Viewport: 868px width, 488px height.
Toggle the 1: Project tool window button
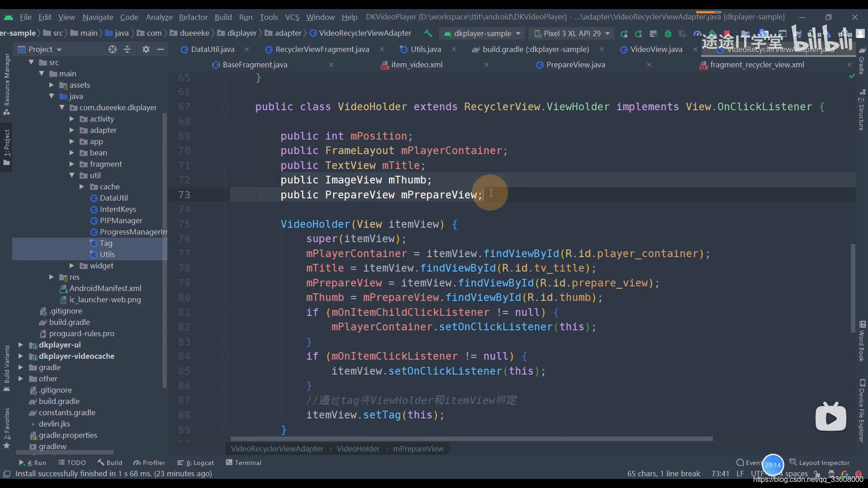[x=6, y=147]
